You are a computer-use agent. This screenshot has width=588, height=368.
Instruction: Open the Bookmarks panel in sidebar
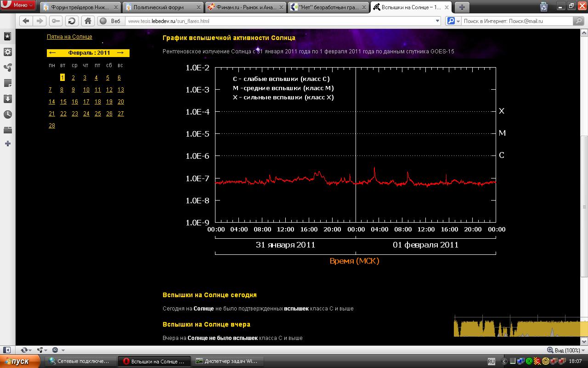point(8,37)
